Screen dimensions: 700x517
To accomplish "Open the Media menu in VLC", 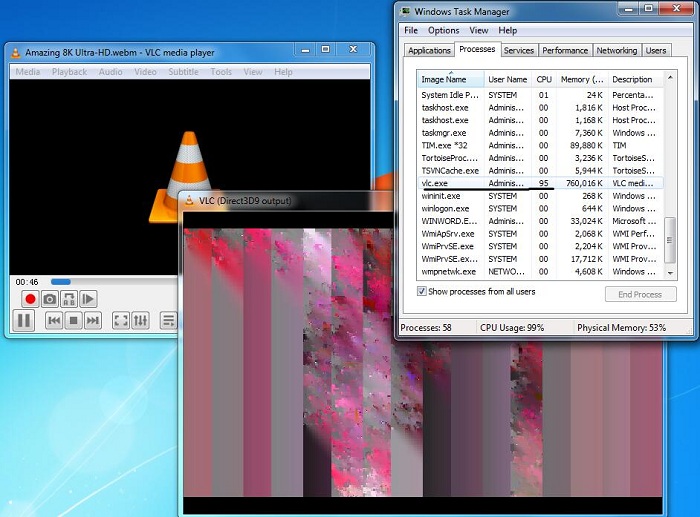I will tap(28, 72).
